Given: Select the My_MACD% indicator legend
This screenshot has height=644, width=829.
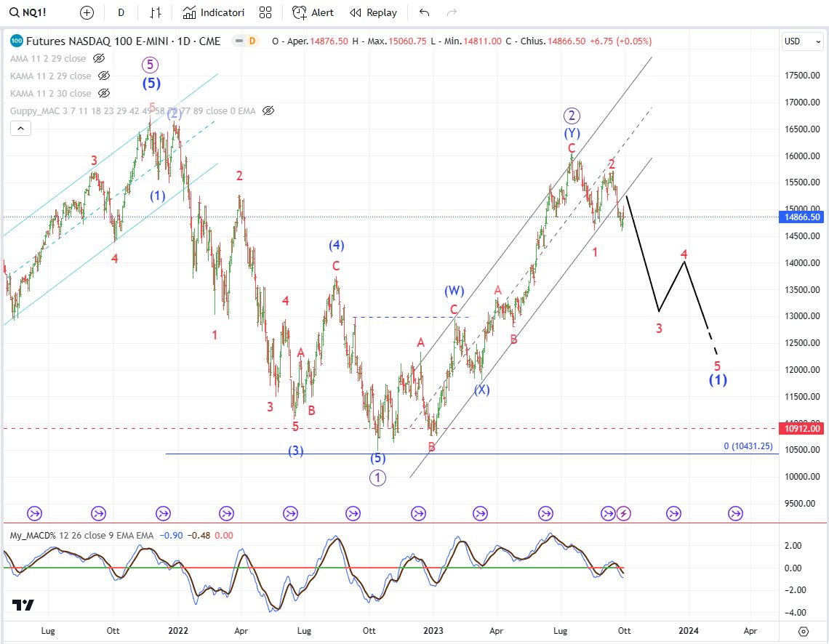Looking at the screenshot, I should (x=81, y=535).
